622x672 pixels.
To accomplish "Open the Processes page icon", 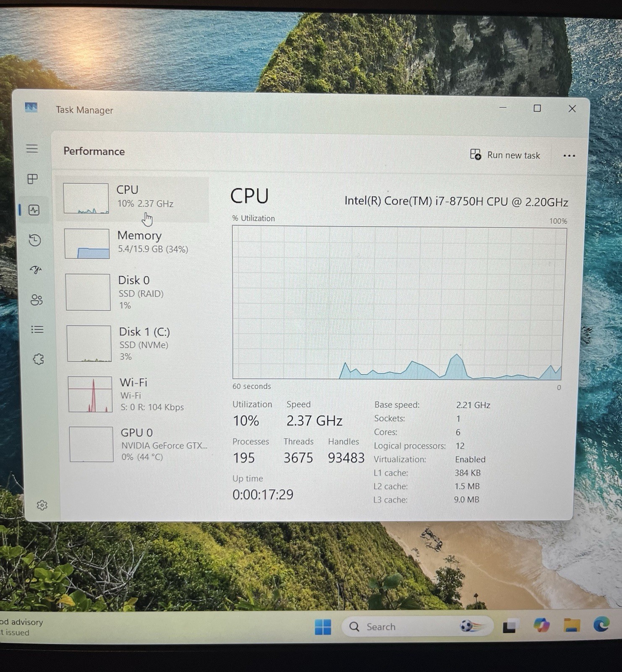I will pyautogui.click(x=33, y=179).
